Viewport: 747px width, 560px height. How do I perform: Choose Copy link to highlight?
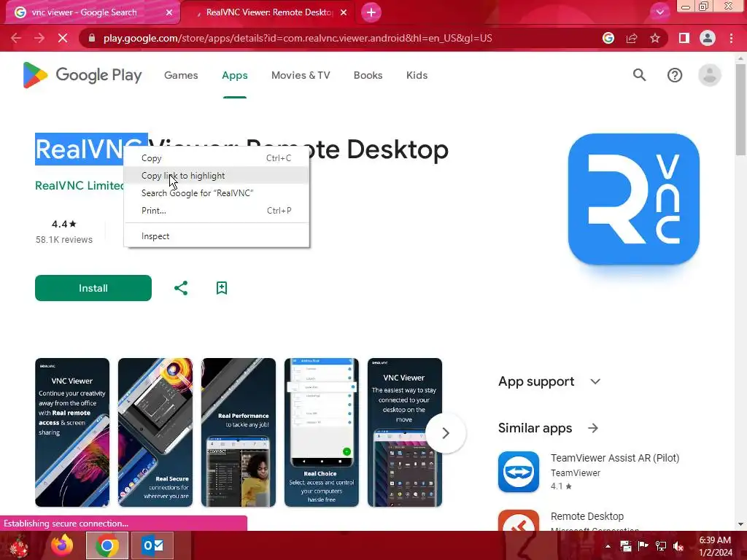coord(216,176)
